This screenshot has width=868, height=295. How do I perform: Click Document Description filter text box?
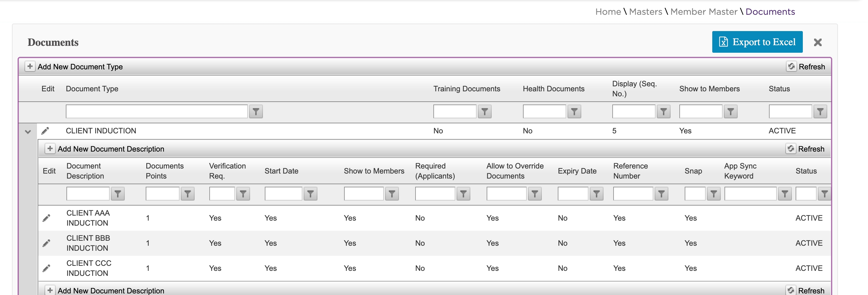pyautogui.click(x=88, y=194)
